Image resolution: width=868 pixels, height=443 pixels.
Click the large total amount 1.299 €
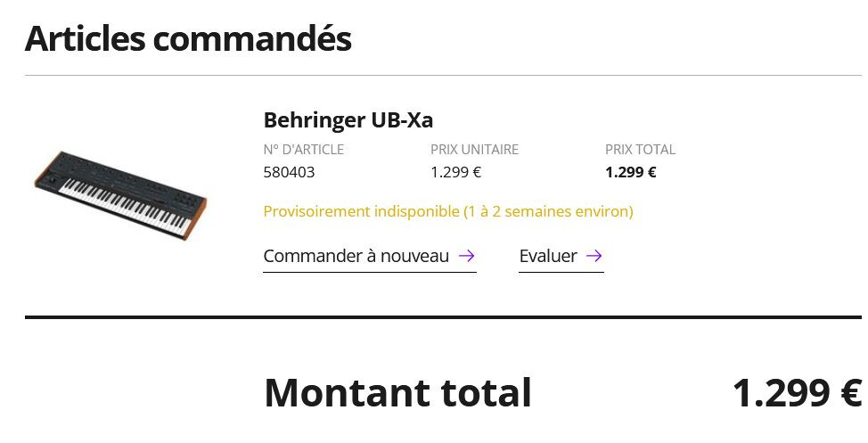[797, 393]
